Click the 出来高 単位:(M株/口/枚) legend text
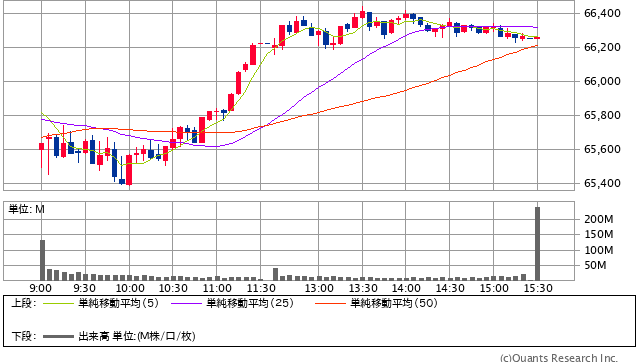Image resolution: width=638 pixels, height=362 pixels. click(137, 336)
